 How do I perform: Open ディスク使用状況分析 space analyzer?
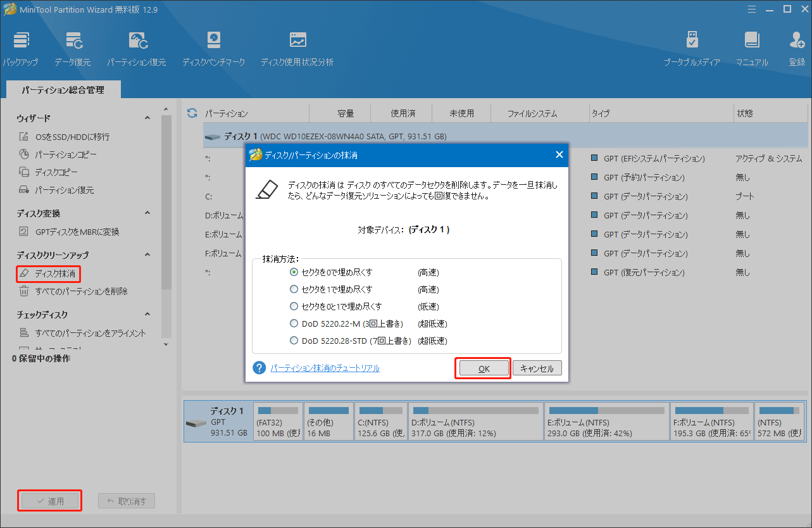(297, 49)
